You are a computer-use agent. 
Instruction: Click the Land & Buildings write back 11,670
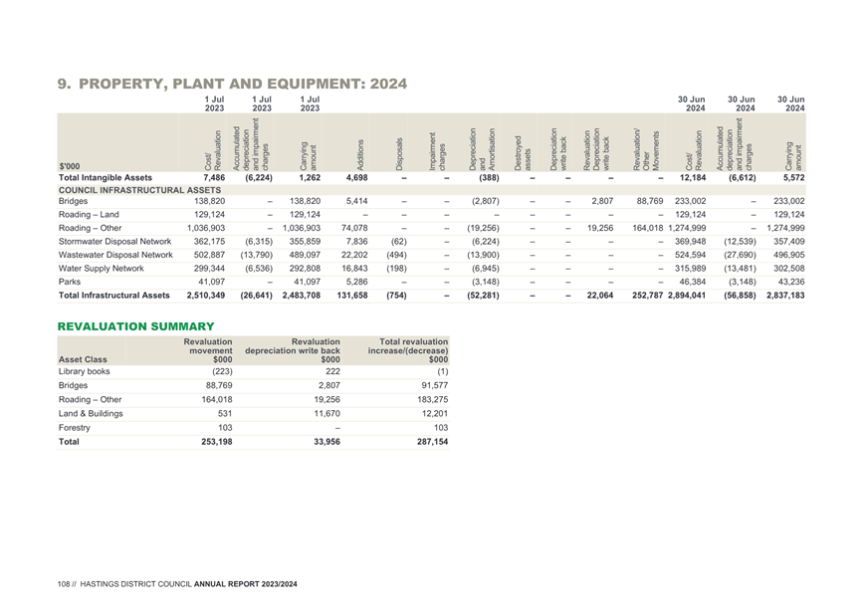pyautogui.click(x=326, y=414)
